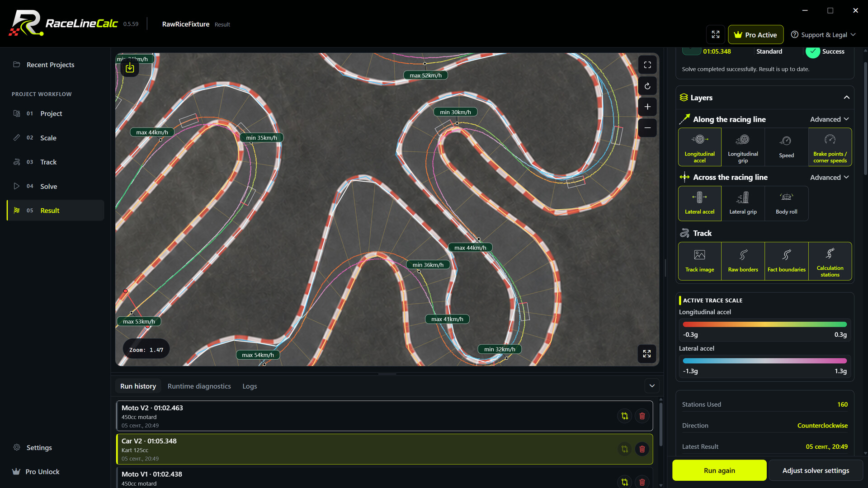Collapse the Layers panel
868x488 pixels.
pos(847,98)
